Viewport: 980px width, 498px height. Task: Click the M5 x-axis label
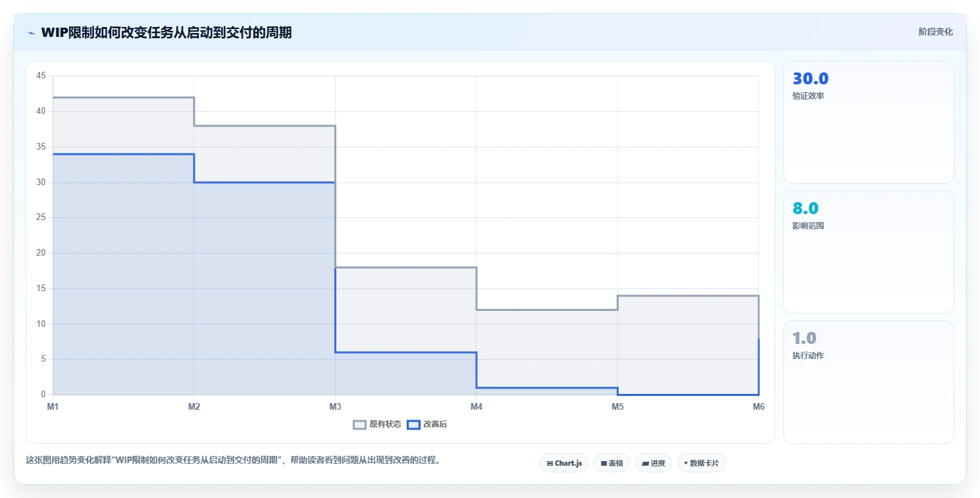pos(617,407)
